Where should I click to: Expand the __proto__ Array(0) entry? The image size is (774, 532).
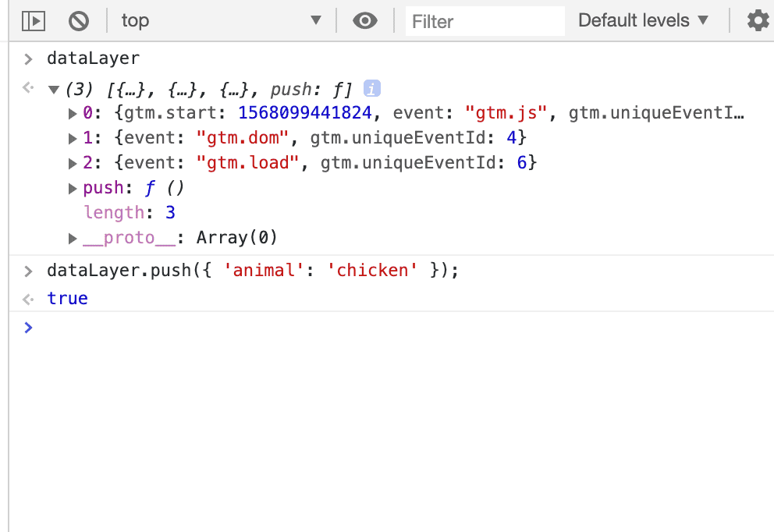(73, 238)
